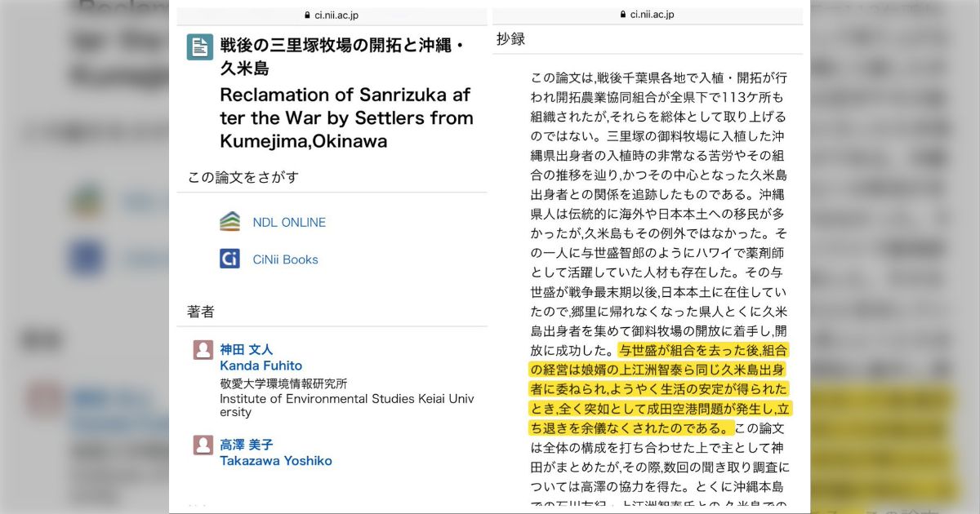The image size is (980, 514).
Task: Open the Takazawa Yoshiko author link
Action: coord(276,461)
